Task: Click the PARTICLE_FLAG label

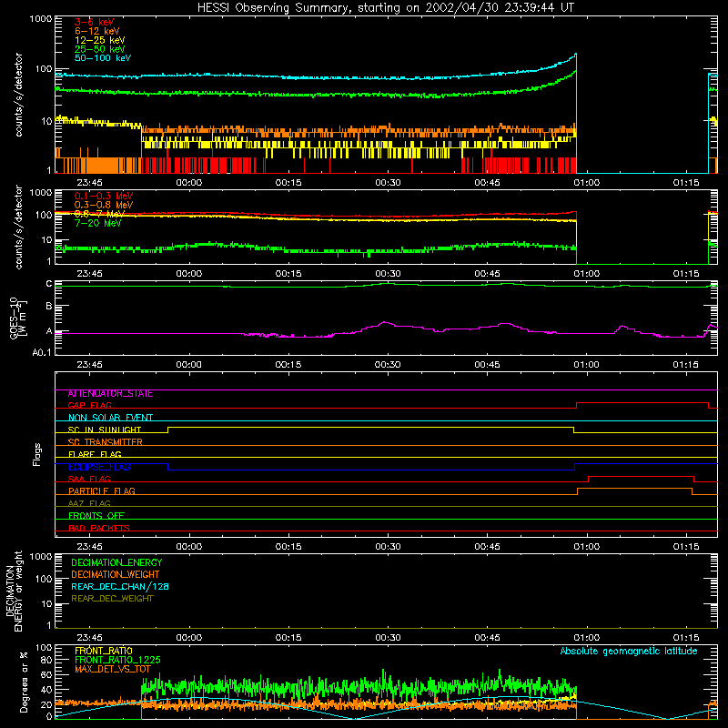Action: [x=102, y=491]
